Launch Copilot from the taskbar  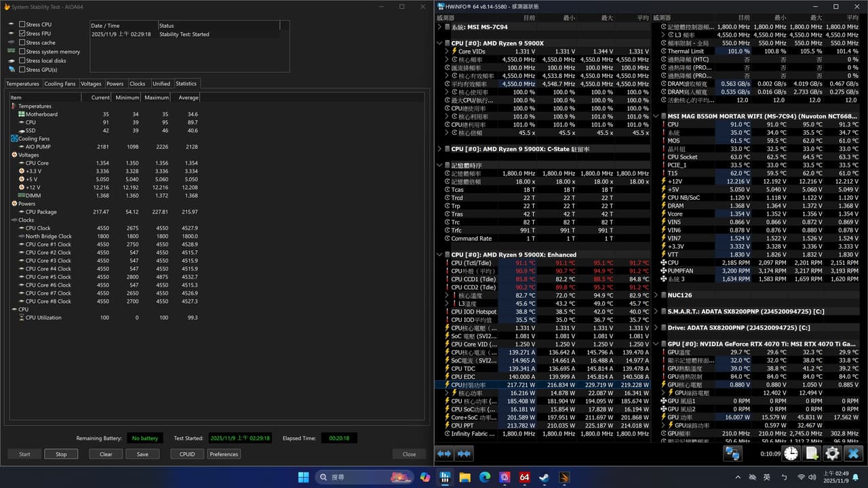coord(425,477)
